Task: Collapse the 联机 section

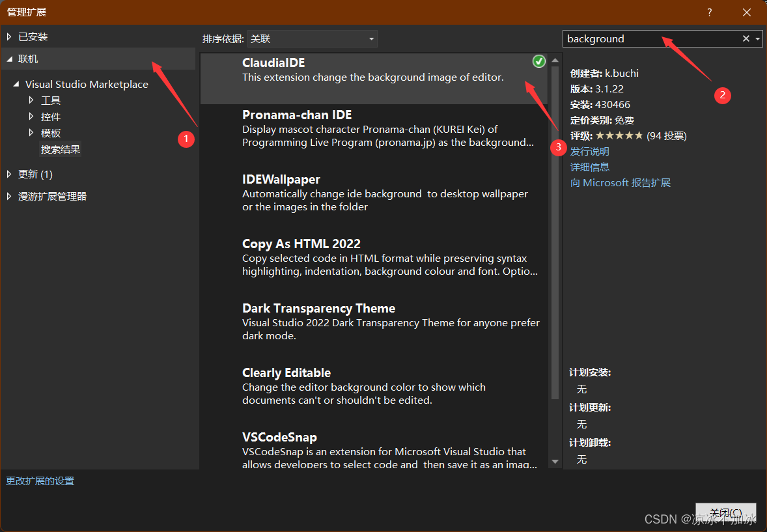Action: click(x=9, y=59)
